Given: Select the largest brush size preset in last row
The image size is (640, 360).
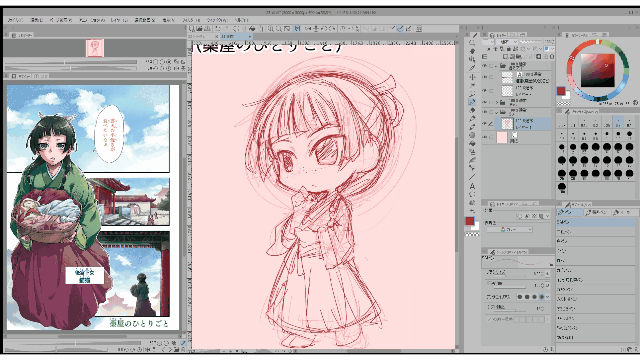Looking at the screenshot, I should pos(562,187).
